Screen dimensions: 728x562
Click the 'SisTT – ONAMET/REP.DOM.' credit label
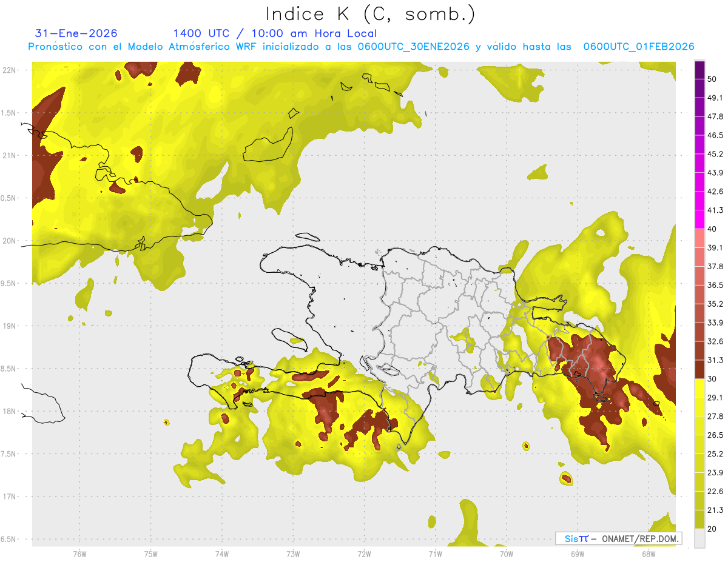tap(618, 538)
